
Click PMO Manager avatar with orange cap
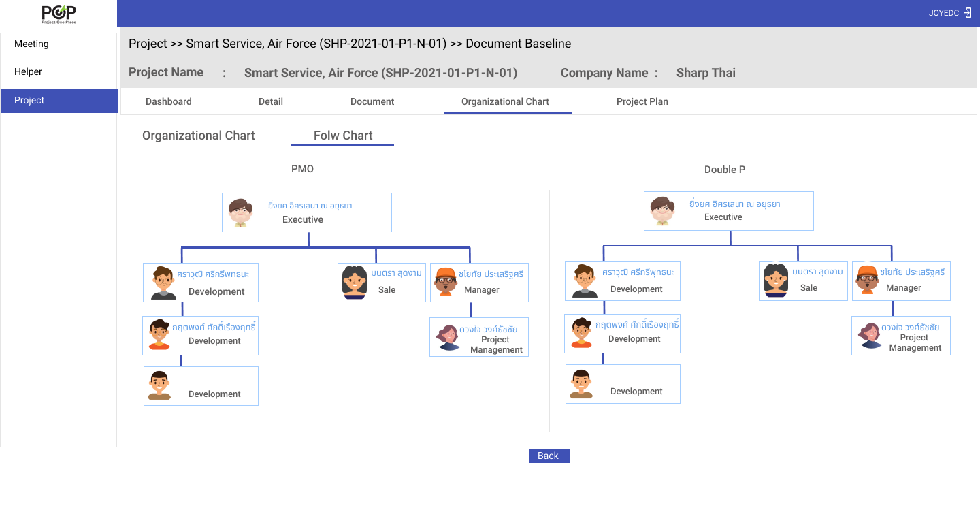(446, 282)
